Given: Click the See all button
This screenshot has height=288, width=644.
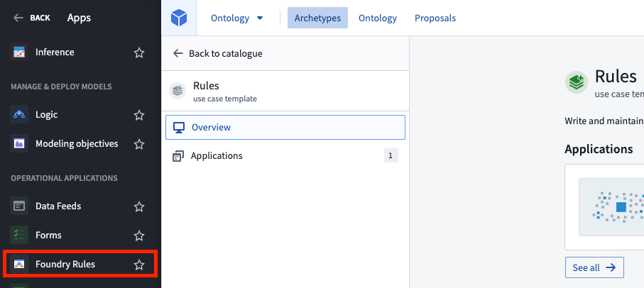Looking at the screenshot, I should pos(594,267).
